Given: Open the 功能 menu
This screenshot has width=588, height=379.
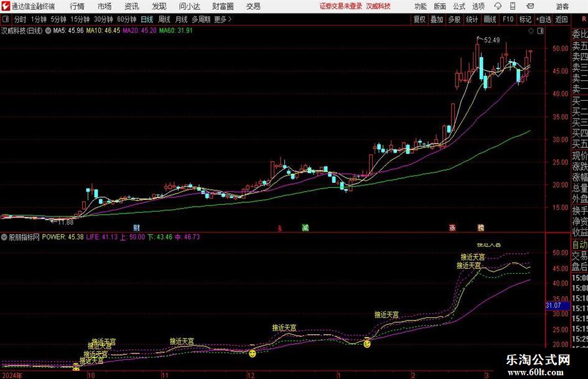Looking at the screenshot, I should (x=421, y=6).
